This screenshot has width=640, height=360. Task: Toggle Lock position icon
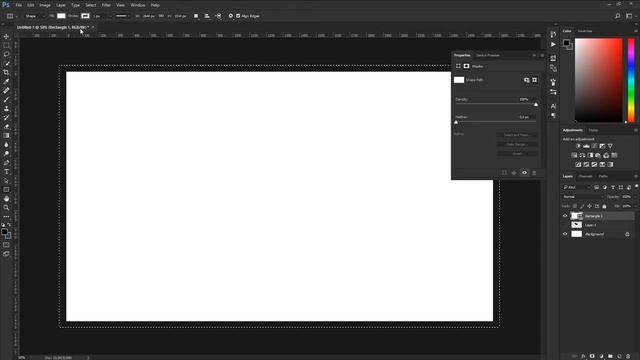589,206
